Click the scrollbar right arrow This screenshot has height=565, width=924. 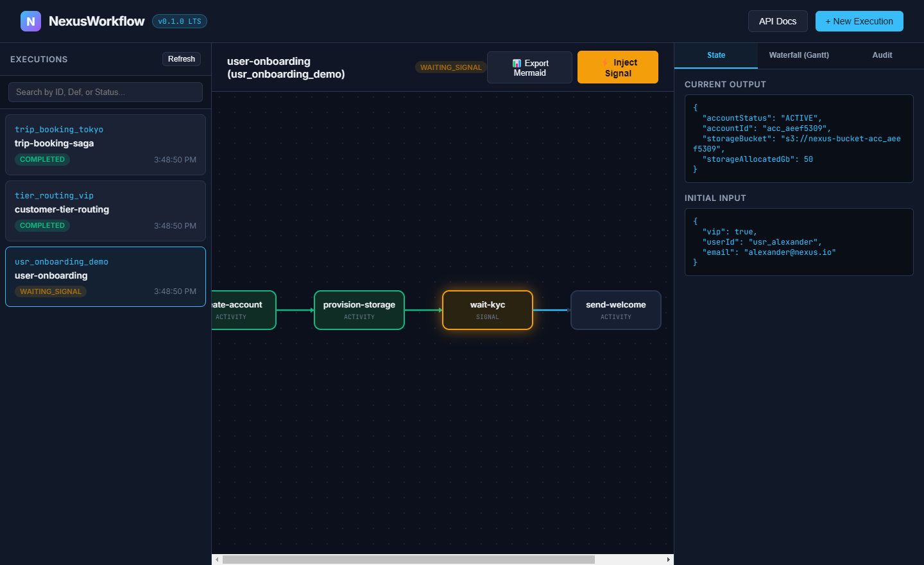click(x=669, y=559)
